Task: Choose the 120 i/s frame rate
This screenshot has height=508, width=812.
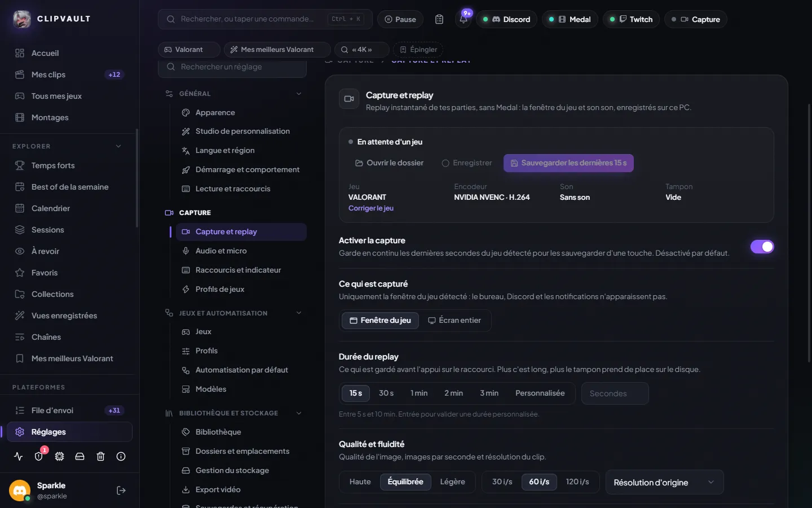Action: (x=577, y=482)
